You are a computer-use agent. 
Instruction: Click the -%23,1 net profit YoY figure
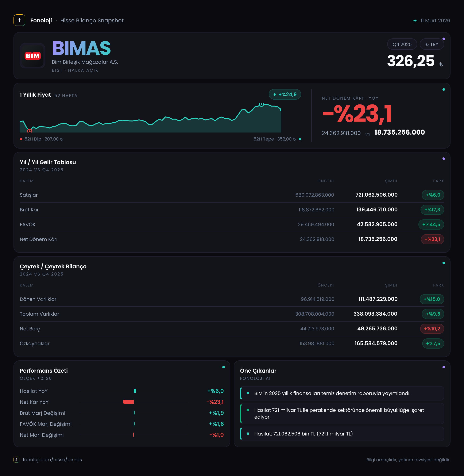357,114
